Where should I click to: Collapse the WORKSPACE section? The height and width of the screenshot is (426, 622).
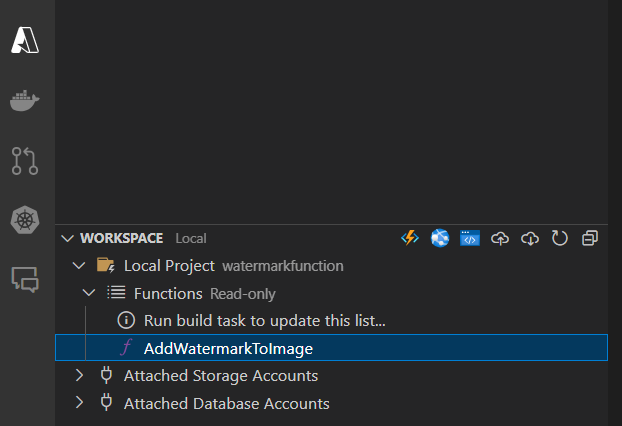click(67, 238)
